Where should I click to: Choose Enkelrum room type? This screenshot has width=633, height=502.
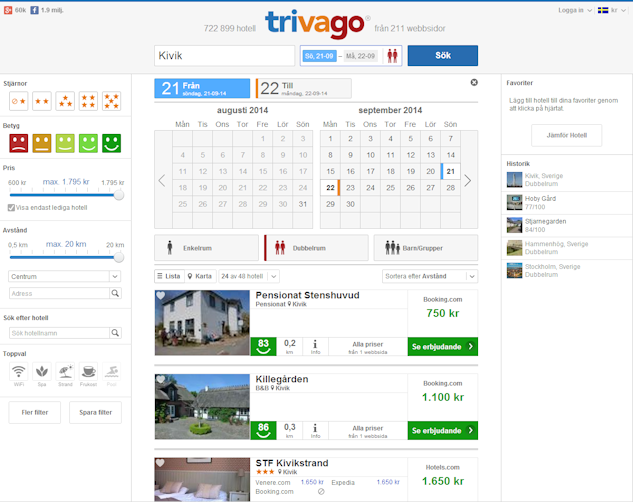coord(206,248)
